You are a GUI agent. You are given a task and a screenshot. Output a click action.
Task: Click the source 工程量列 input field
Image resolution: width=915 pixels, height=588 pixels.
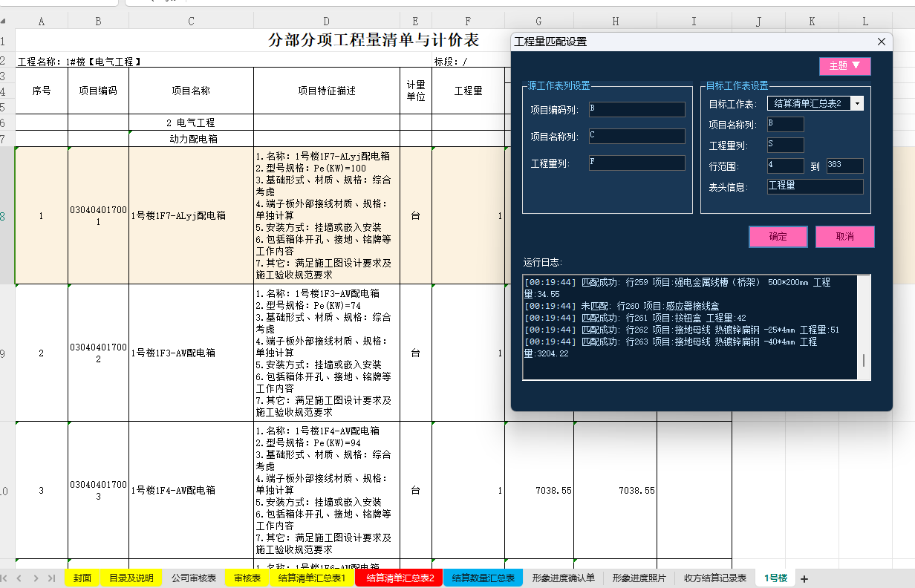coord(636,163)
